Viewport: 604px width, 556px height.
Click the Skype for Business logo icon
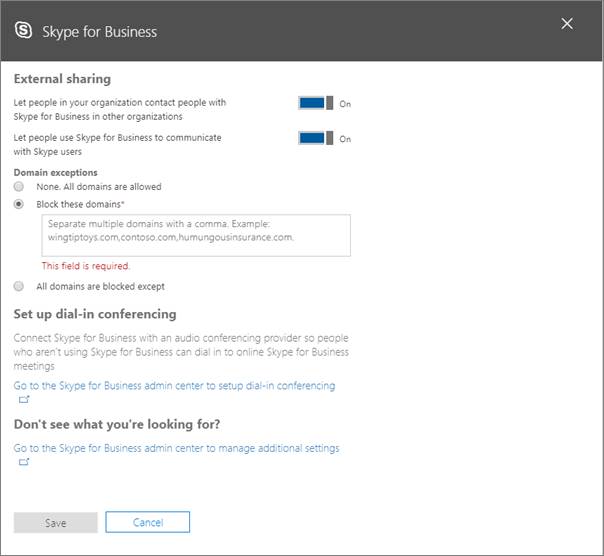pyautogui.click(x=23, y=30)
